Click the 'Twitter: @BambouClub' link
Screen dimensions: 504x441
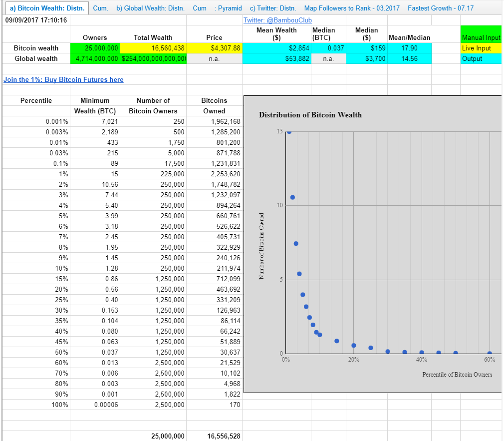pyautogui.click(x=277, y=20)
